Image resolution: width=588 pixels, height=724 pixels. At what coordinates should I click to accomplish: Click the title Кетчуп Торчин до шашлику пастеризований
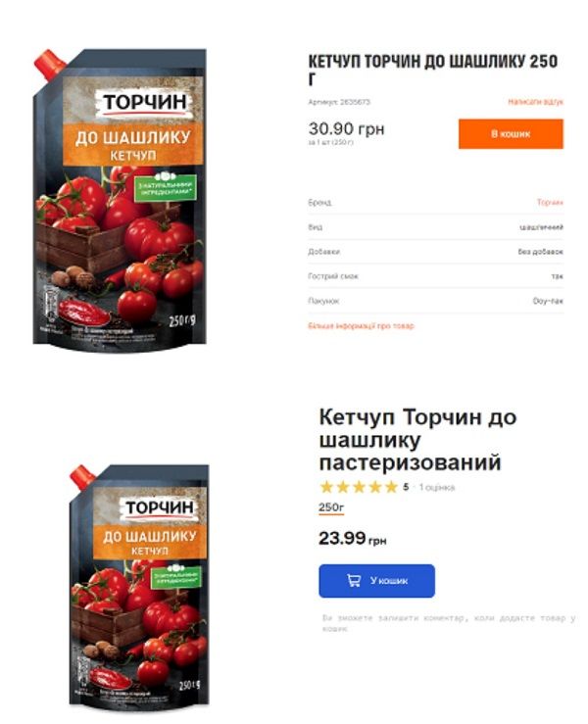click(417, 440)
